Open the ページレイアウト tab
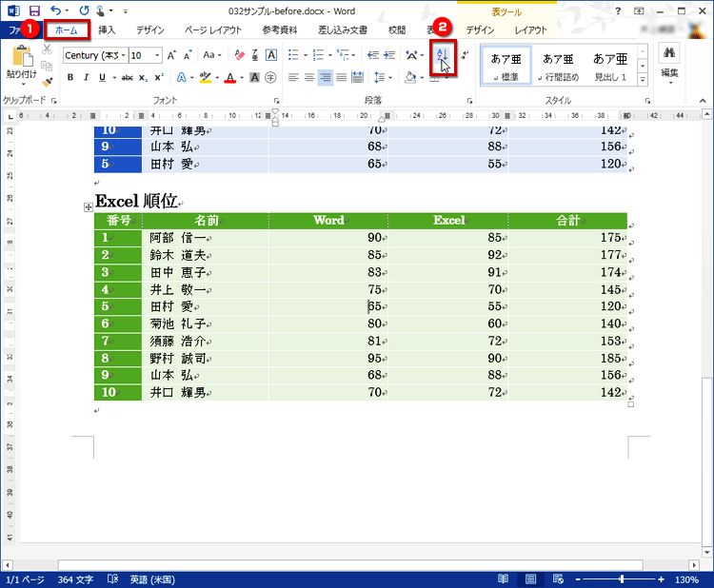The width and height of the screenshot is (714, 588). [x=213, y=30]
